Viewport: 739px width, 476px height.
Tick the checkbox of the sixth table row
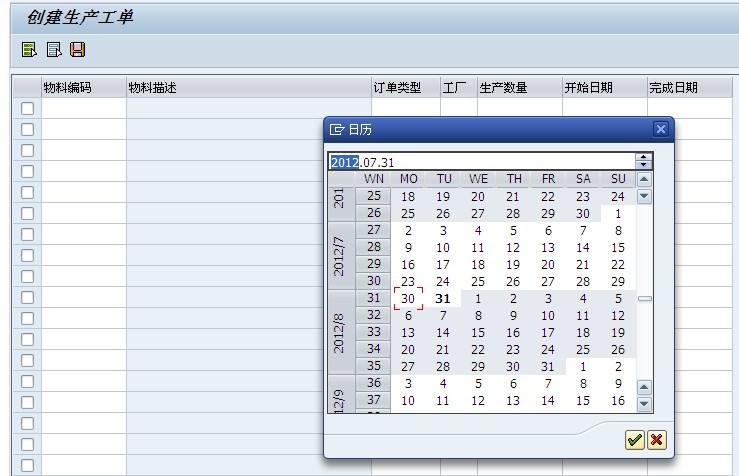tap(27, 213)
